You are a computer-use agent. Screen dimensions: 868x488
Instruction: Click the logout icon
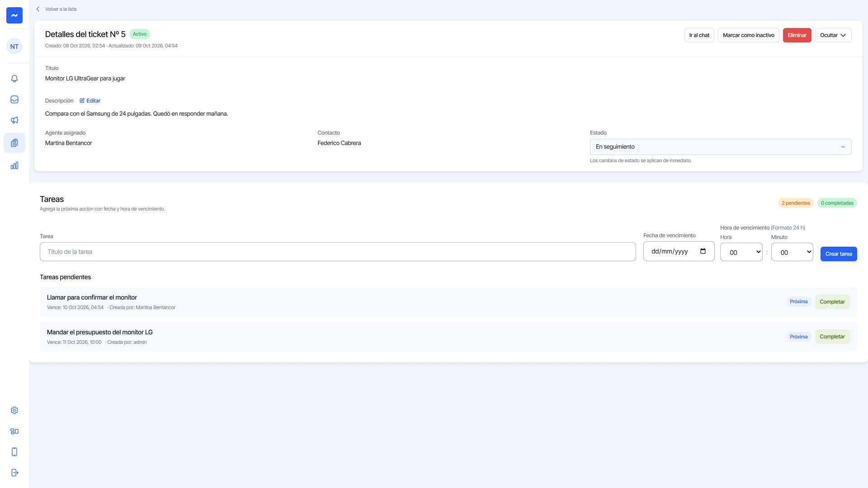pyautogui.click(x=14, y=473)
